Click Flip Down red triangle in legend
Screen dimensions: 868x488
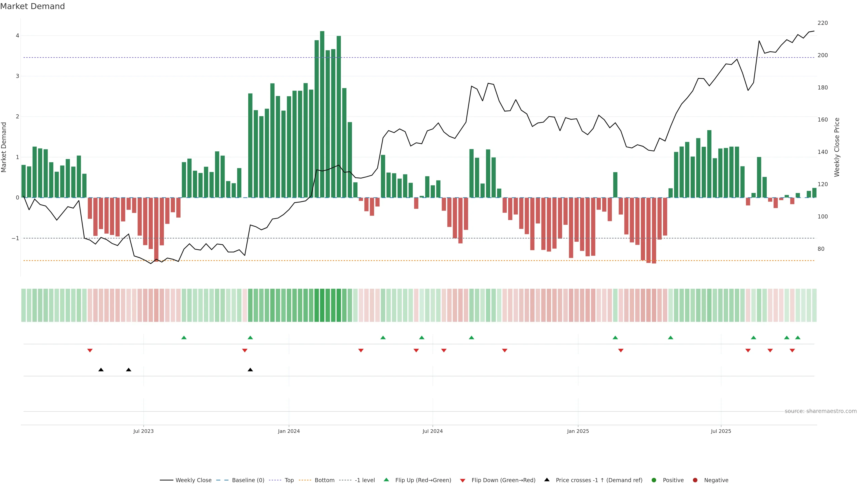pyautogui.click(x=463, y=481)
